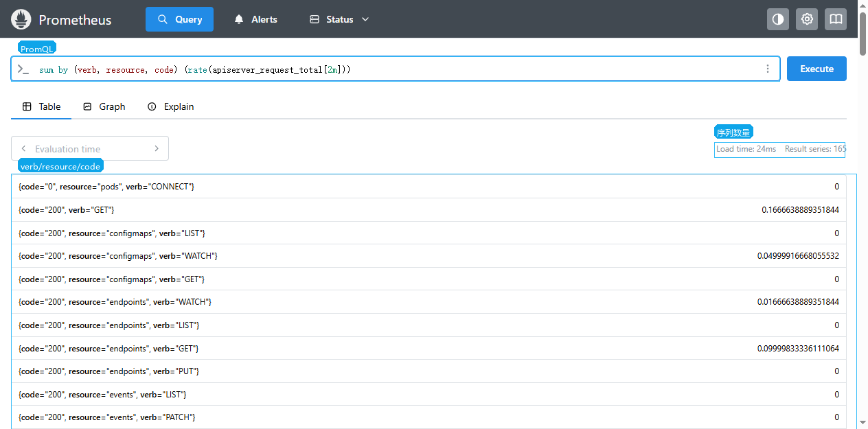The height and width of the screenshot is (429, 868).
Task: Go to next evaluation time arrow
Action: [157, 148]
